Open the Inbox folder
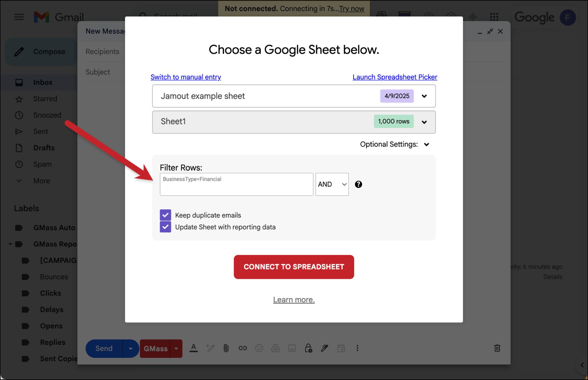This screenshot has width=588, height=380. tap(43, 82)
